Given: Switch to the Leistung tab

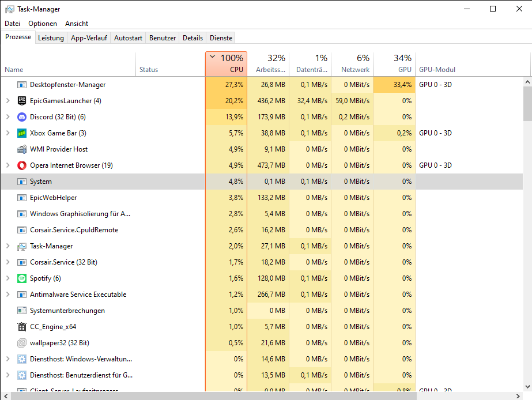Looking at the screenshot, I should (51, 38).
